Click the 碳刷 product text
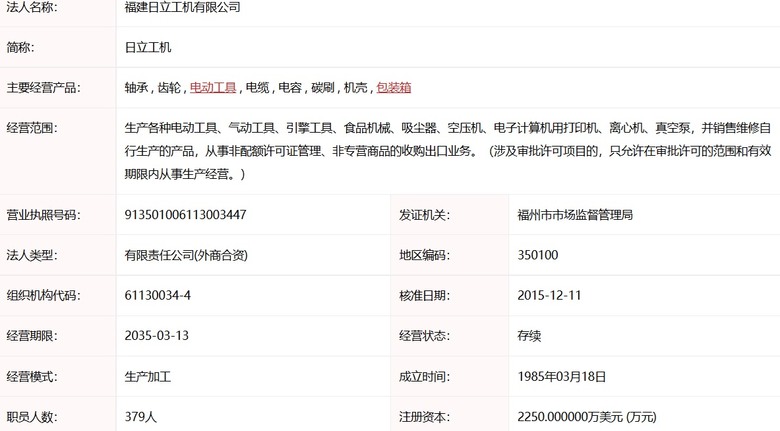 [x=323, y=88]
